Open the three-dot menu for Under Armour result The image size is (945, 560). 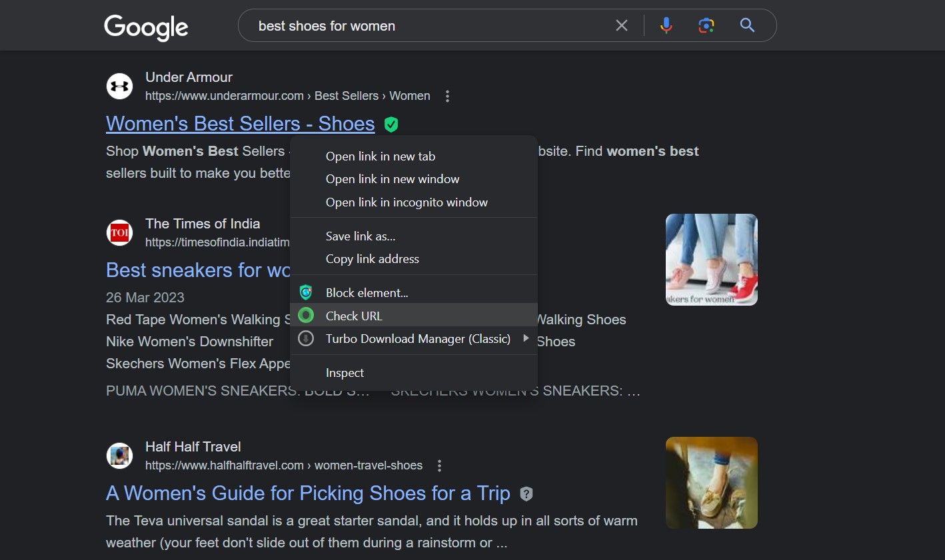click(447, 96)
